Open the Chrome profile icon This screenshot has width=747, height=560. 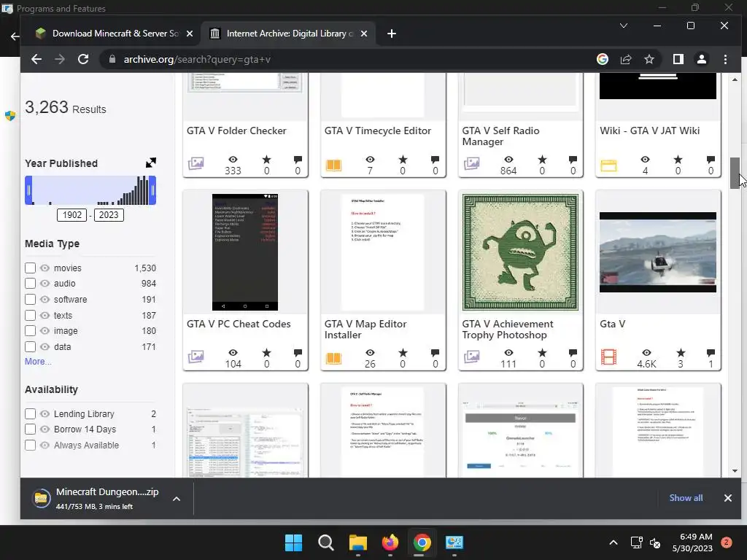tap(701, 59)
